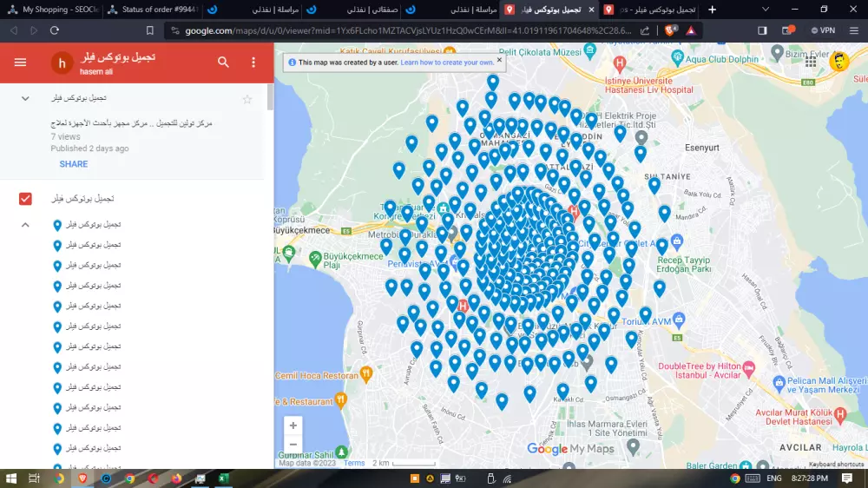Click the Brave Shields lion icon
This screenshot has width=868, height=488.
670,30
